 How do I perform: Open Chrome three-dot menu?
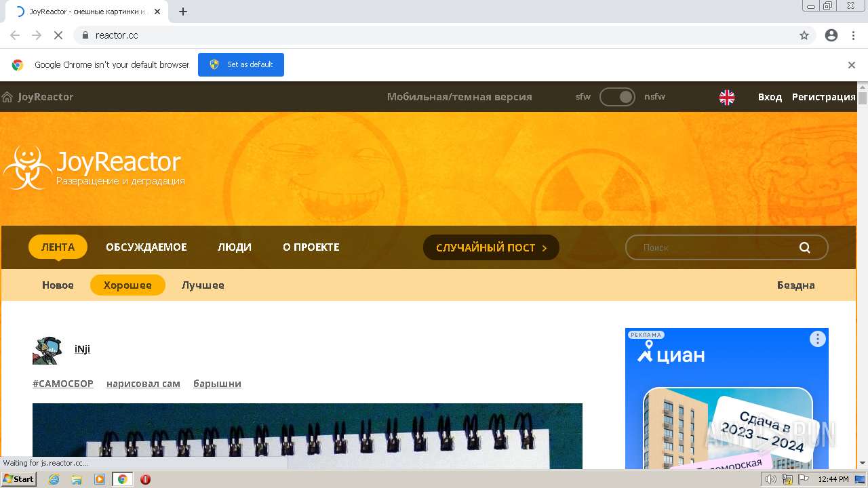click(x=853, y=35)
